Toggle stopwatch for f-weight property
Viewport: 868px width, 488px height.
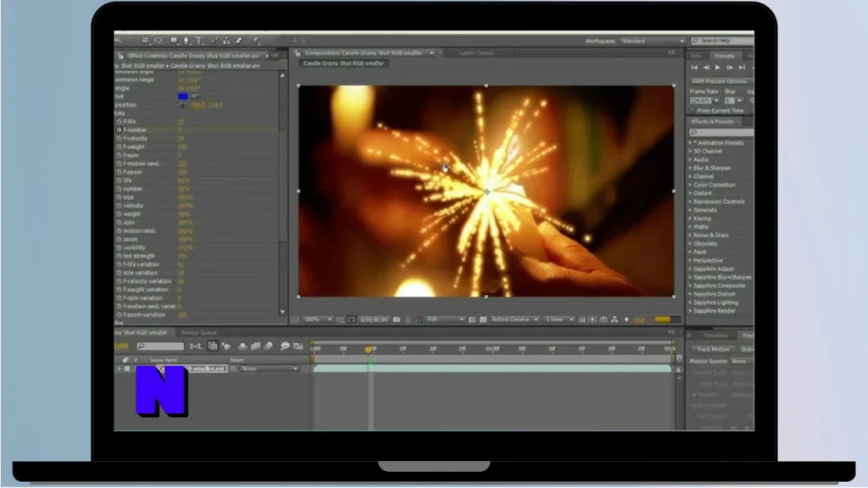[x=119, y=147]
